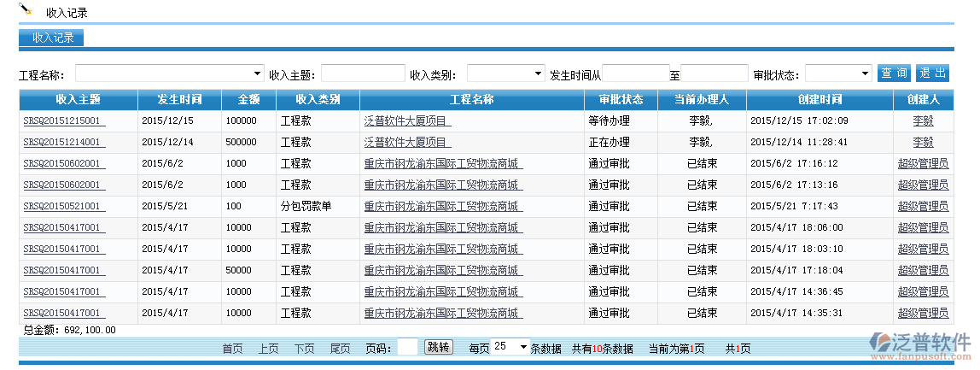Open income record SRSQ20150521001
This screenshot has width=980, height=370.
tap(64, 207)
